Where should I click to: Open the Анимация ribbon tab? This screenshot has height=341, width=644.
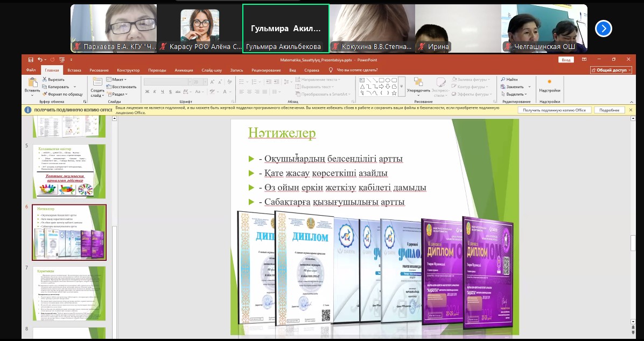[184, 70]
